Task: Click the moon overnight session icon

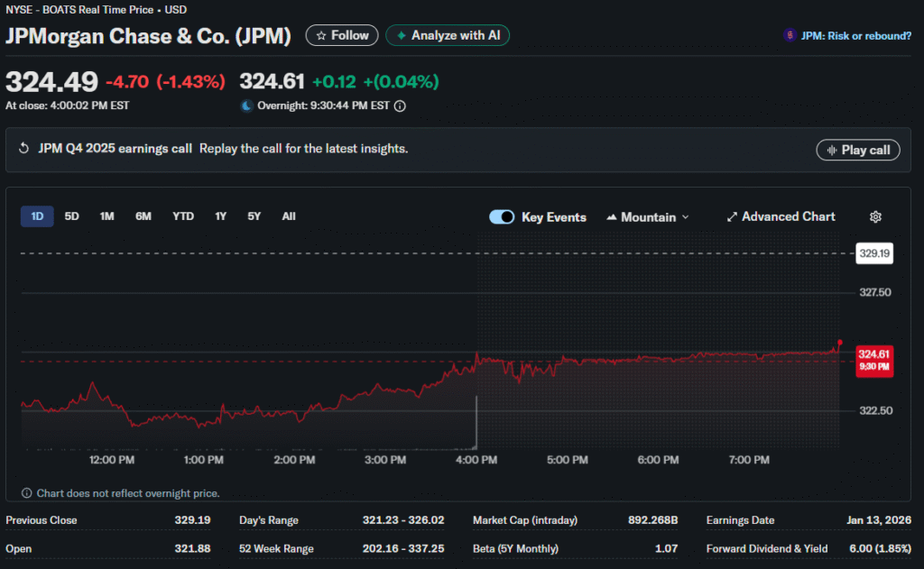Action: (x=246, y=106)
